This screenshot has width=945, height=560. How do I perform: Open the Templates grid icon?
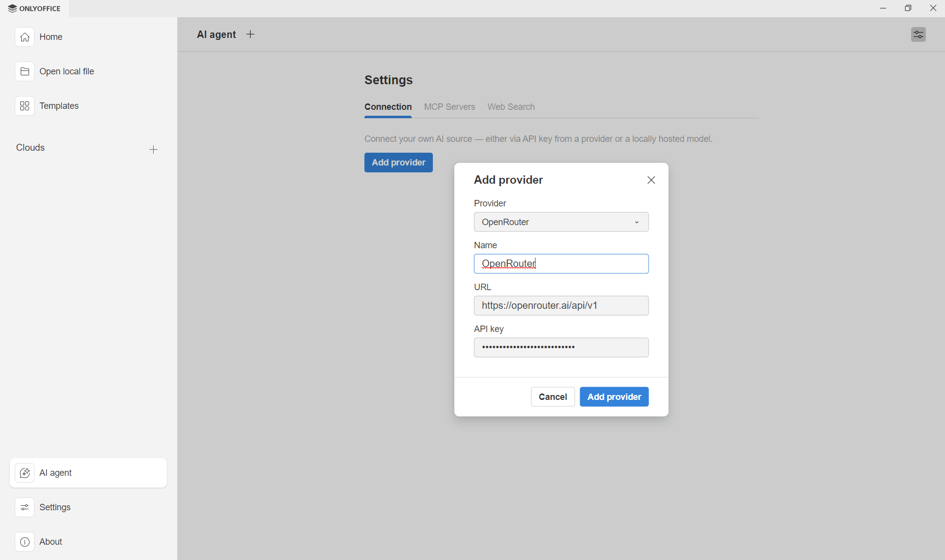point(25,106)
